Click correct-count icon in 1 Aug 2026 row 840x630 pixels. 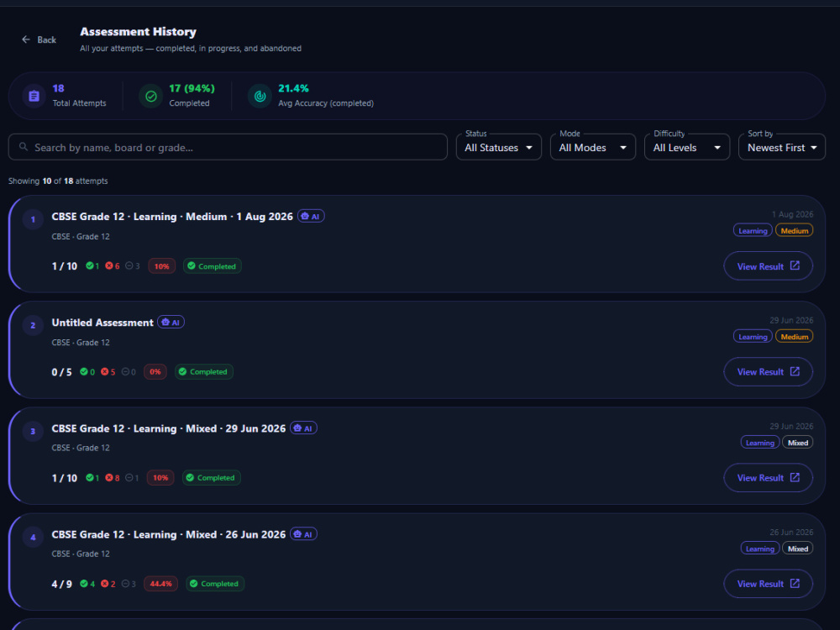90,265
